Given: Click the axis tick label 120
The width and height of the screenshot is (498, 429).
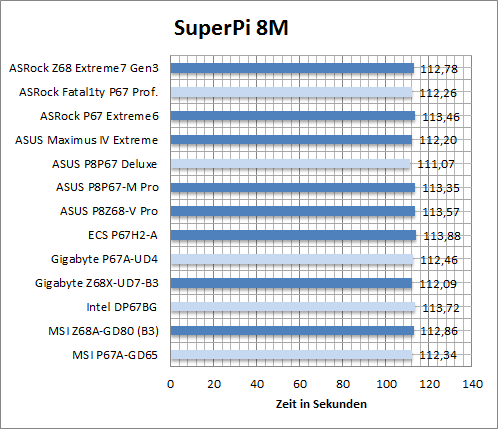Looking at the screenshot, I should click(429, 384).
